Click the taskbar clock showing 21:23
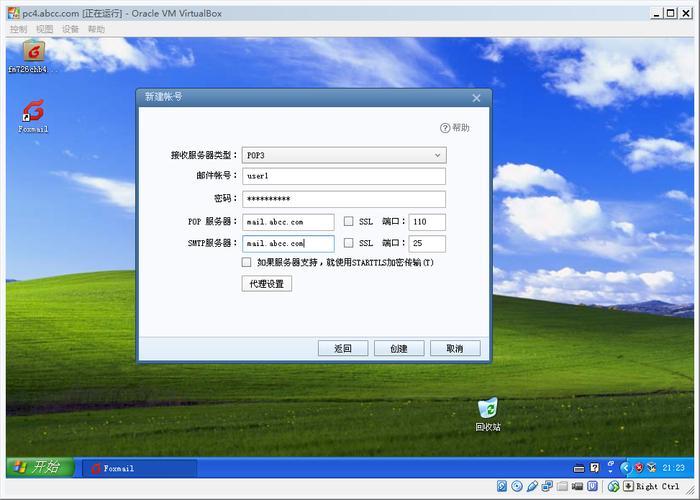 pos(674,468)
